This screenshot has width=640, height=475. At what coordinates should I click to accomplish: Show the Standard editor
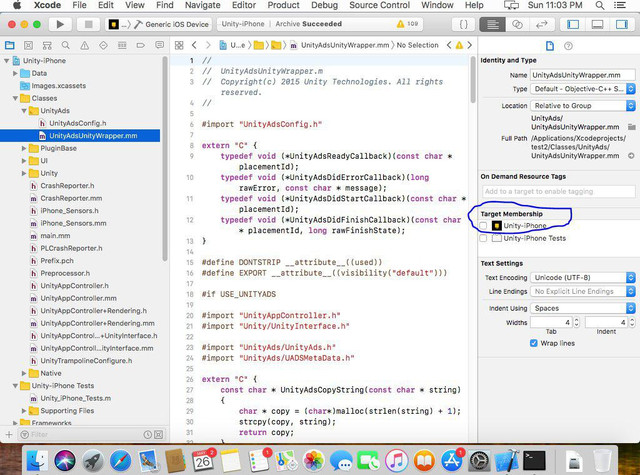click(493, 24)
